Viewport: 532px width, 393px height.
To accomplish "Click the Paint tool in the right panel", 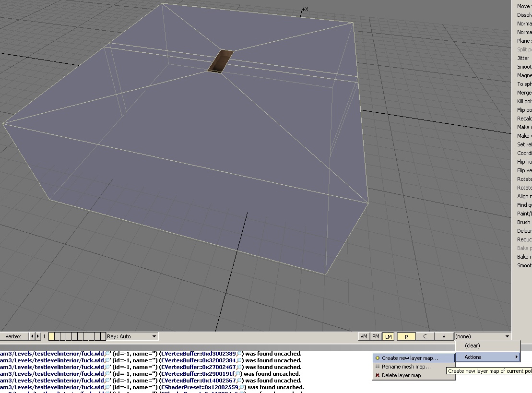I will [524, 214].
